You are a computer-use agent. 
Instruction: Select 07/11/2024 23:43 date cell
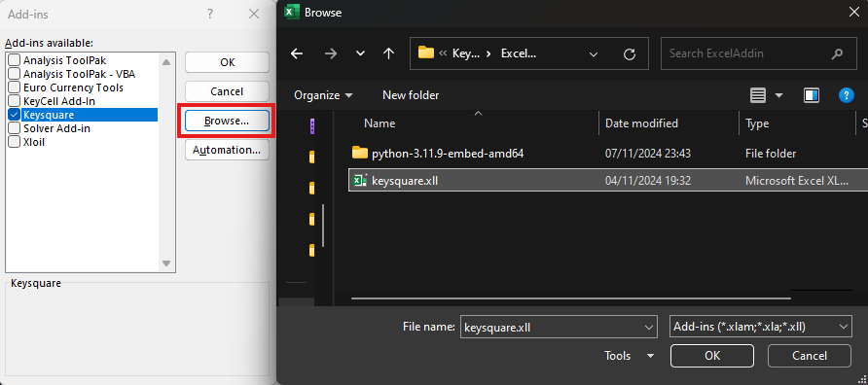click(x=648, y=154)
